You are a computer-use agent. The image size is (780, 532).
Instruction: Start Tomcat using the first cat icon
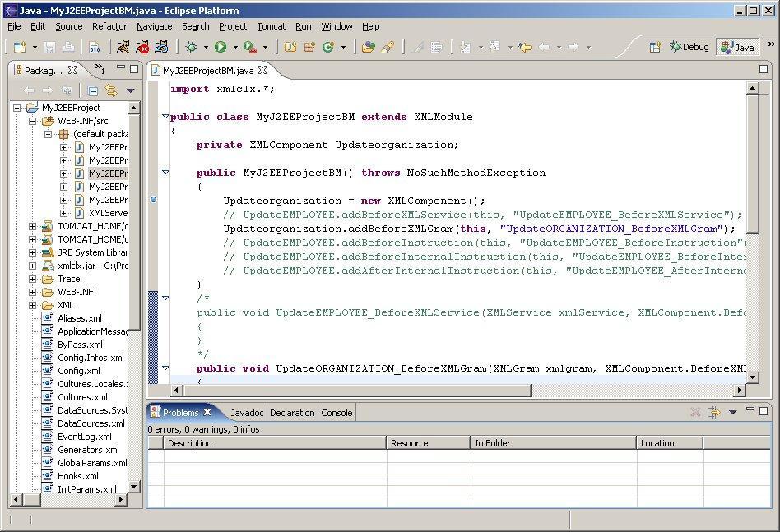click(x=123, y=48)
